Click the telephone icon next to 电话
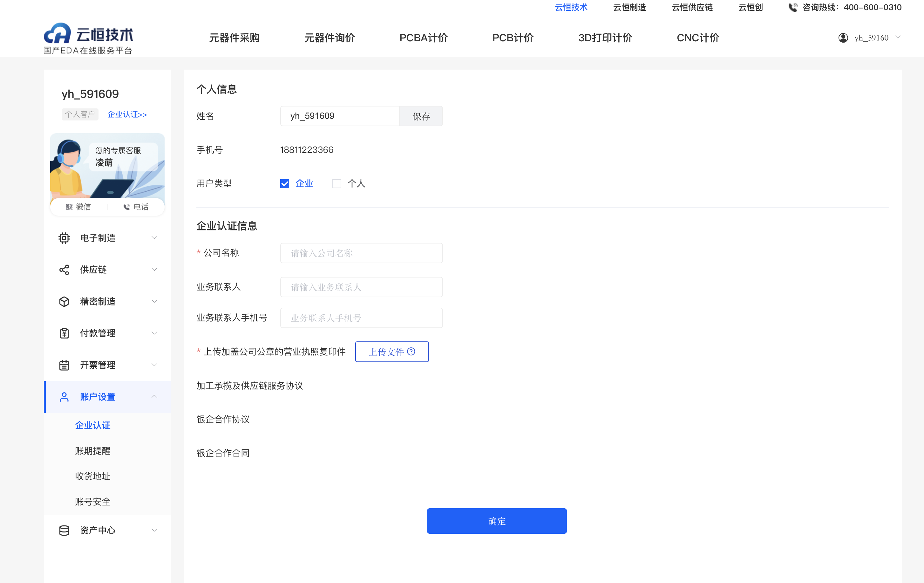 click(x=127, y=207)
